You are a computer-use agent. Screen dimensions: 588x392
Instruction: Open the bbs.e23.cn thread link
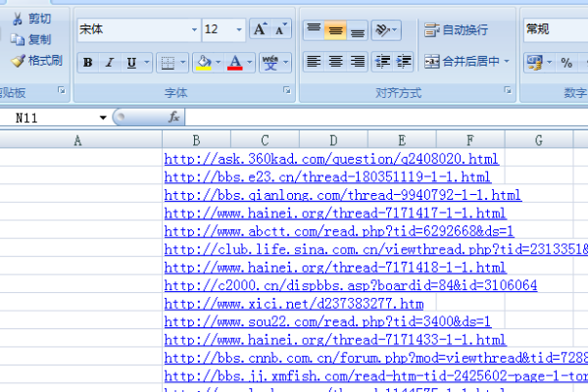coord(327,176)
